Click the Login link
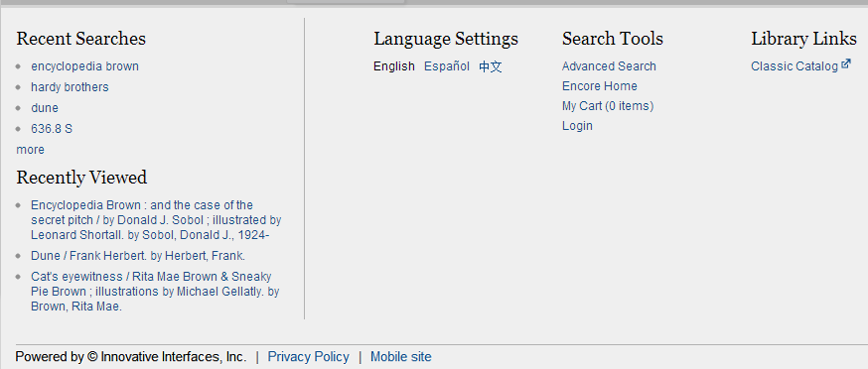Image resolution: width=868 pixels, height=369 pixels. (x=577, y=126)
